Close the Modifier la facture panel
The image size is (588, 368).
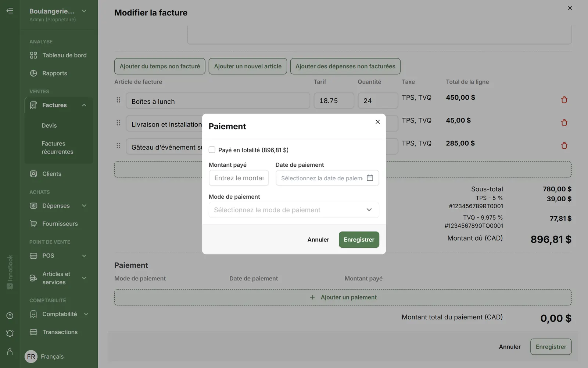click(x=570, y=8)
